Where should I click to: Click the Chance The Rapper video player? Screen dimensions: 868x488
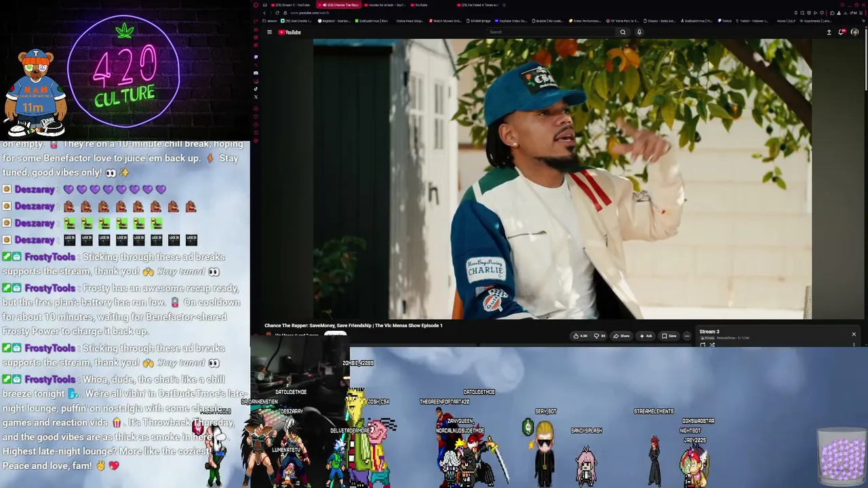point(562,178)
